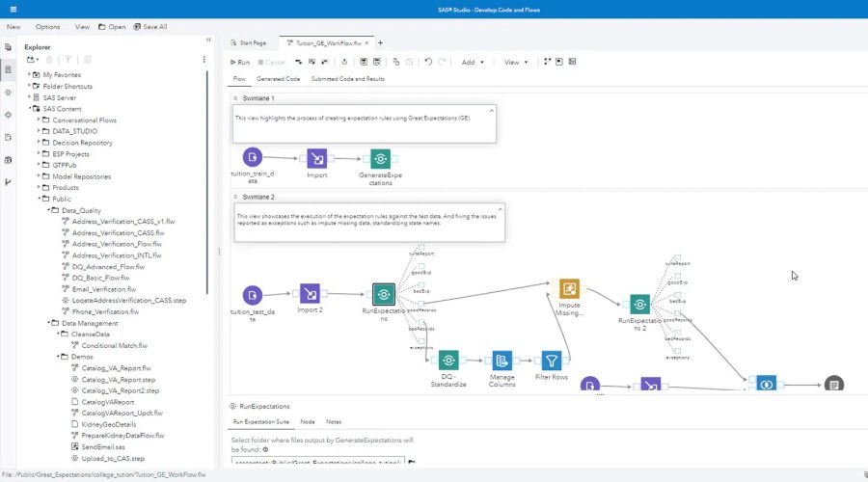Add a new tab with plus
Screen dimensions: 868x482
(x=380, y=42)
